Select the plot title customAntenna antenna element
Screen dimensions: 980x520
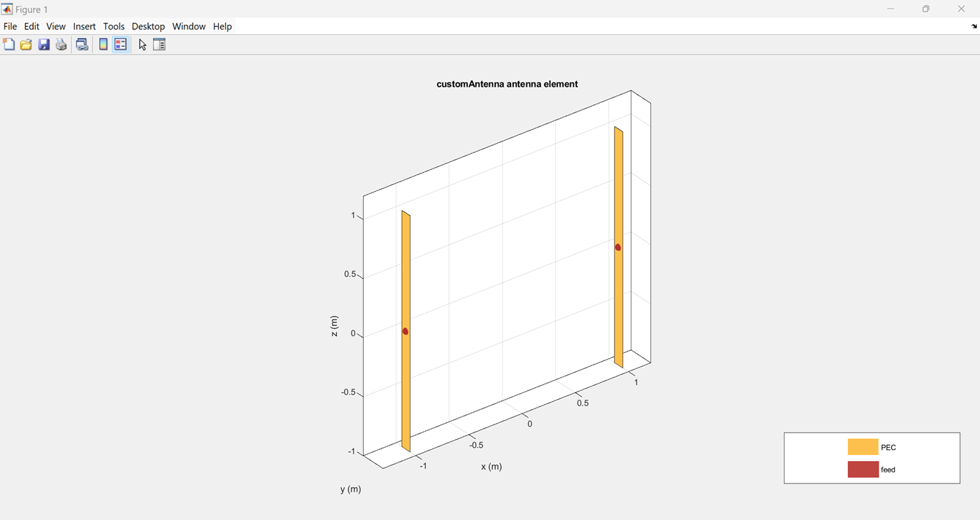pyautogui.click(x=507, y=84)
